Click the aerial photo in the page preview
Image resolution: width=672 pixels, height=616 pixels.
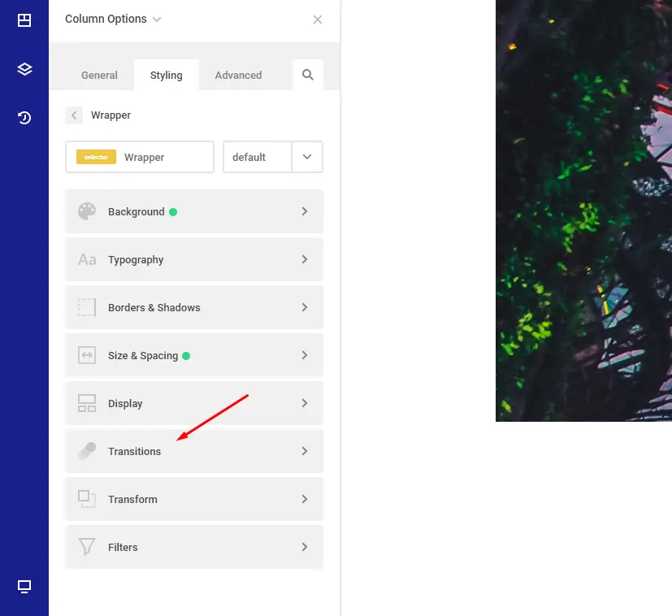(x=583, y=210)
